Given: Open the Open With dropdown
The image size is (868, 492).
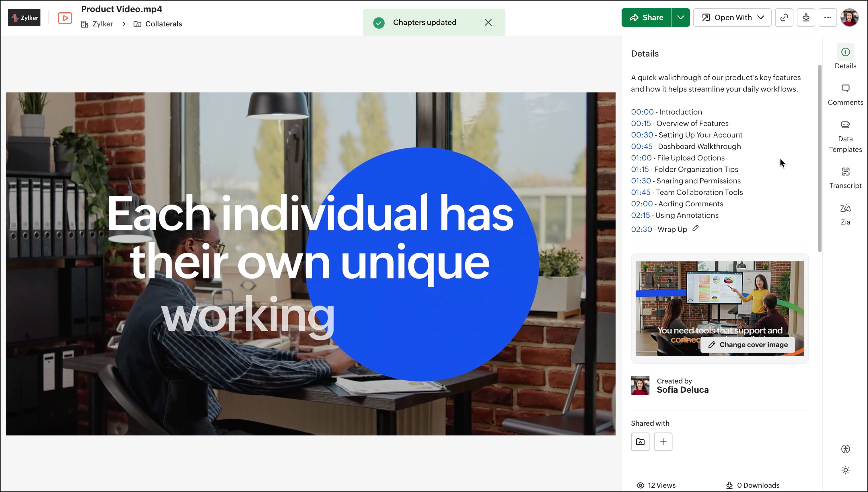Looking at the screenshot, I should click(x=732, y=18).
